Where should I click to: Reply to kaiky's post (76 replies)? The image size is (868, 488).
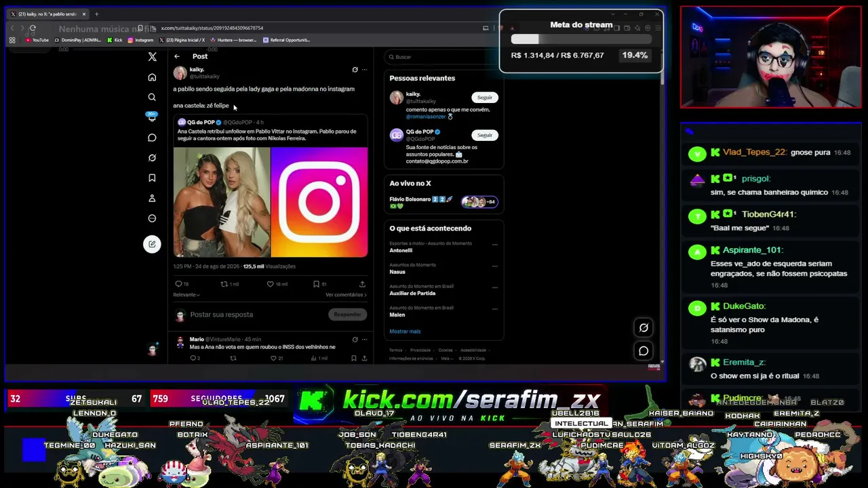[x=182, y=284]
